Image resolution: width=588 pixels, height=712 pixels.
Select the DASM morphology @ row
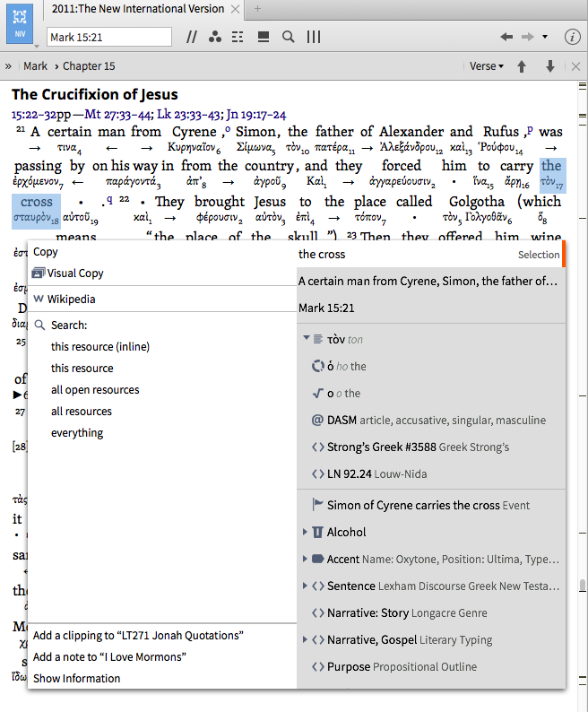pos(430,420)
